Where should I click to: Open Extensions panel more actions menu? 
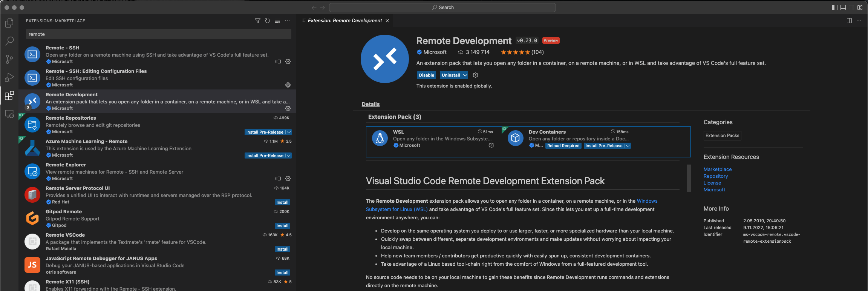tap(287, 21)
